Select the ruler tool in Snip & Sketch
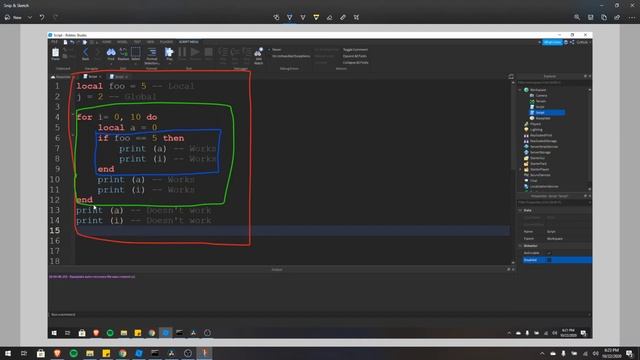The width and height of the screenshot is (640, 360). click(343, 17)
